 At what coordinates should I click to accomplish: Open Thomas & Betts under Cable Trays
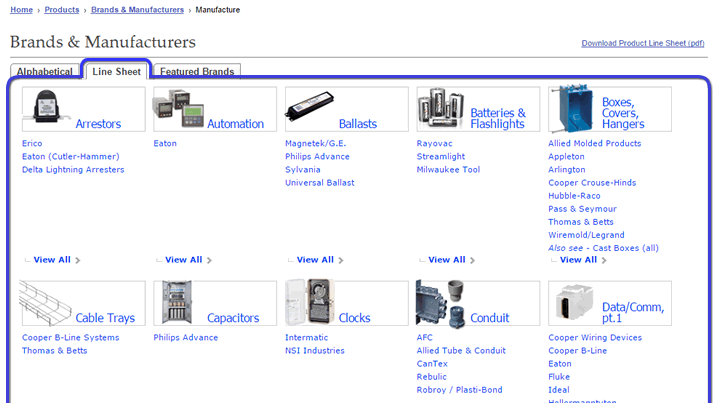tap(55, 351)
